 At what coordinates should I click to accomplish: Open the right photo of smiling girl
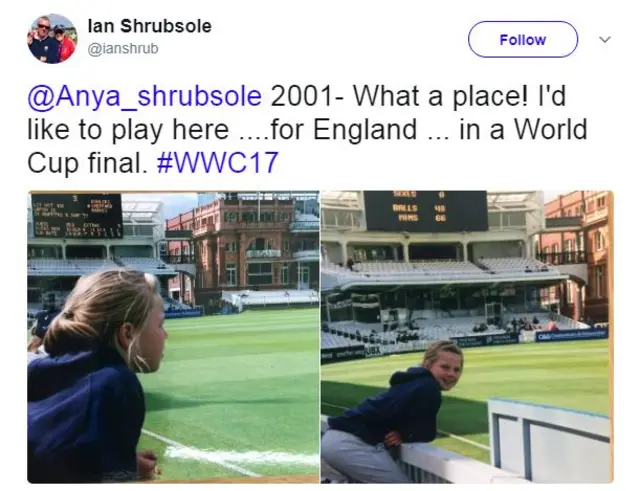pos(467,337)
